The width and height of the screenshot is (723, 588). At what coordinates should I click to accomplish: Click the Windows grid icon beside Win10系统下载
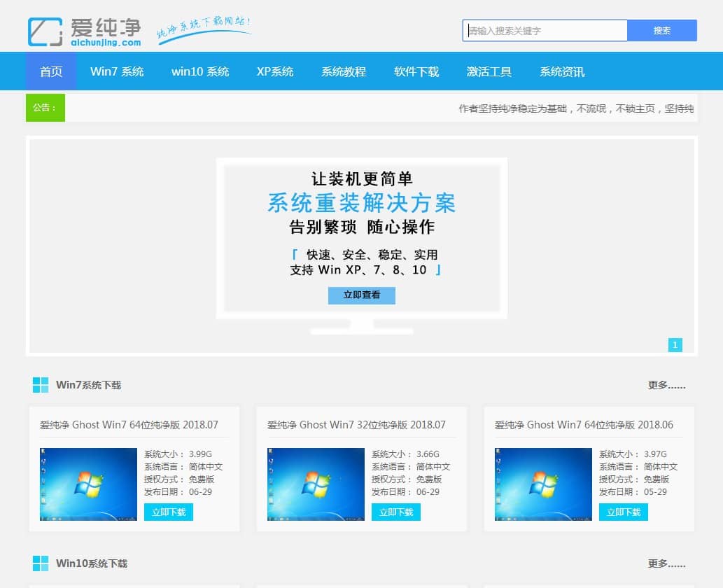coord(41,563)
